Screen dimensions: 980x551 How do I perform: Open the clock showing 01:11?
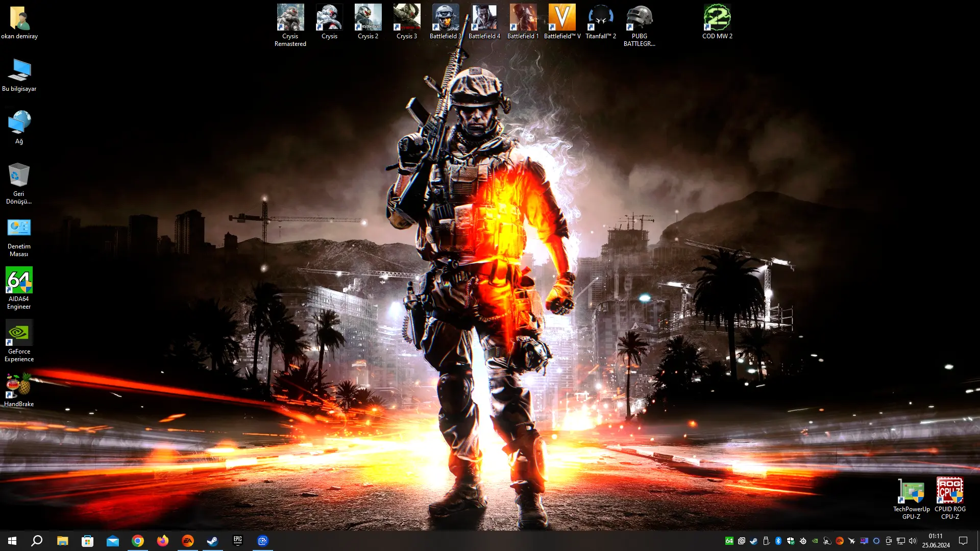(x=936, y=541)
